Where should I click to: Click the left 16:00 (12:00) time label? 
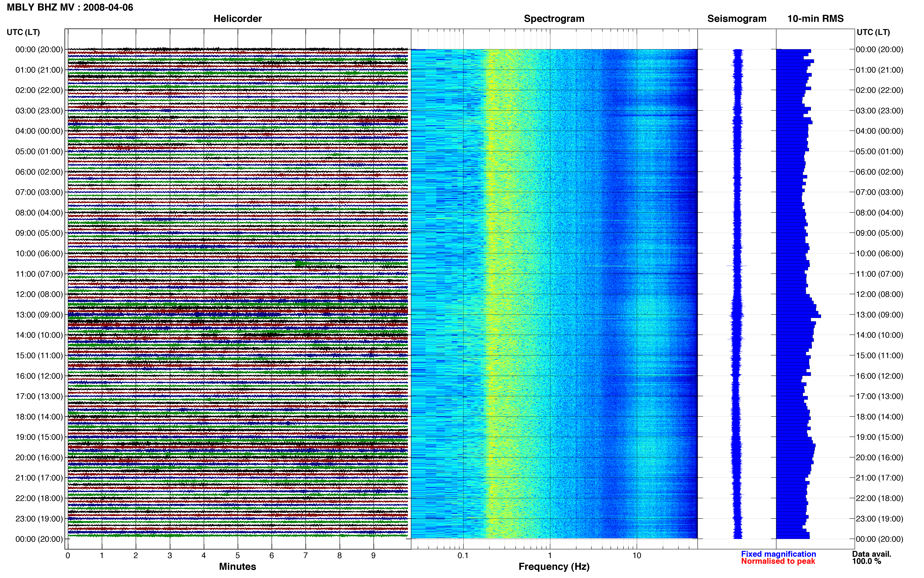[39, 376]
